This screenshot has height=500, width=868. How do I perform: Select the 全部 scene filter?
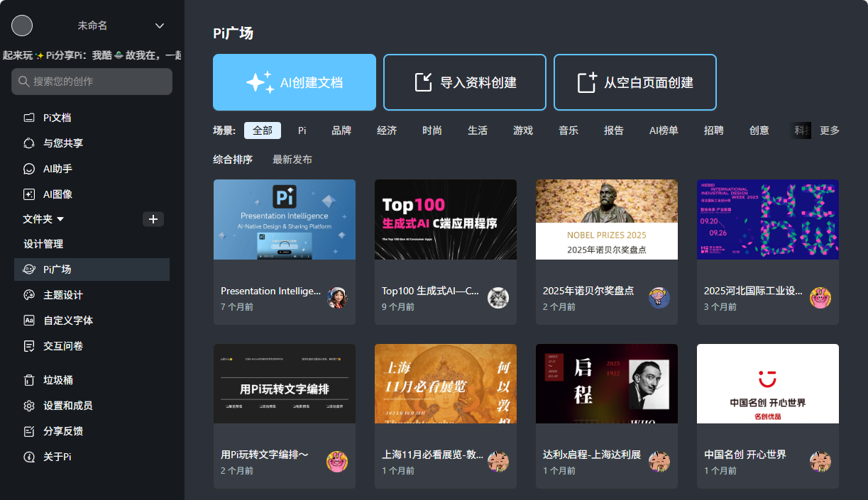262,130
